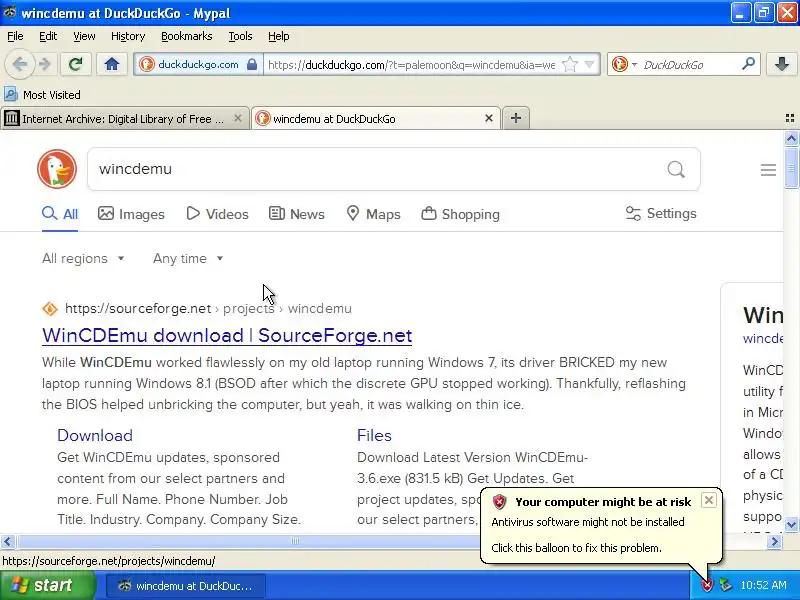The height and width of the screenshot is (600, 800).
Task: Open the DuckDuckGo hamburger menu
Action: 768,169
